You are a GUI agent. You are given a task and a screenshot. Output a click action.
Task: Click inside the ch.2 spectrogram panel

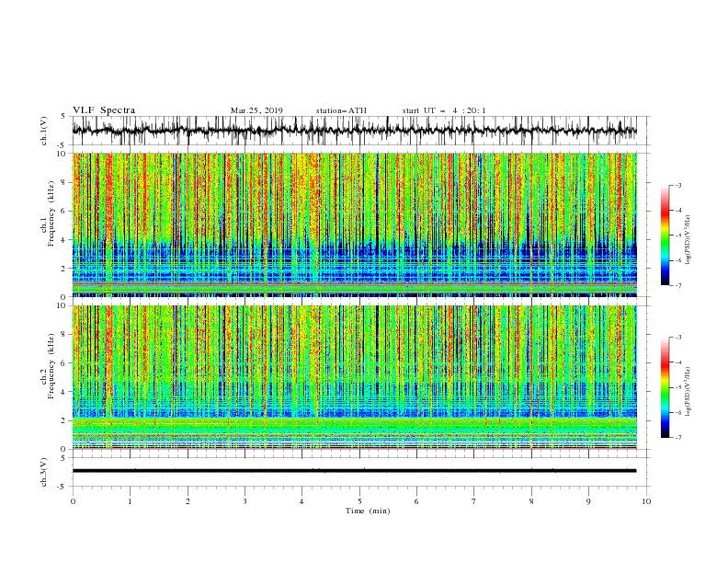coord(354,377)
